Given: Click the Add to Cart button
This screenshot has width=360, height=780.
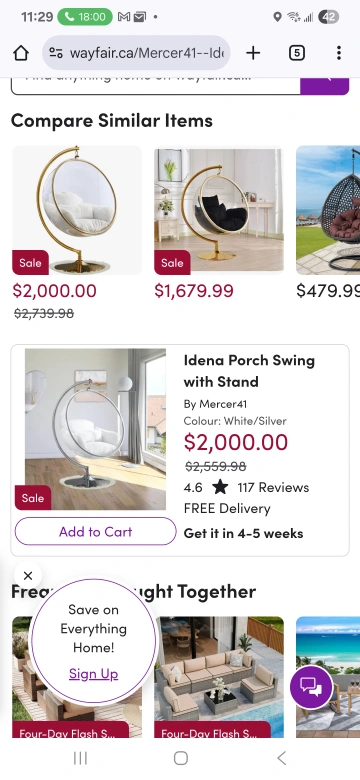Looking at the screenshot, I should (x=95, y=531).
